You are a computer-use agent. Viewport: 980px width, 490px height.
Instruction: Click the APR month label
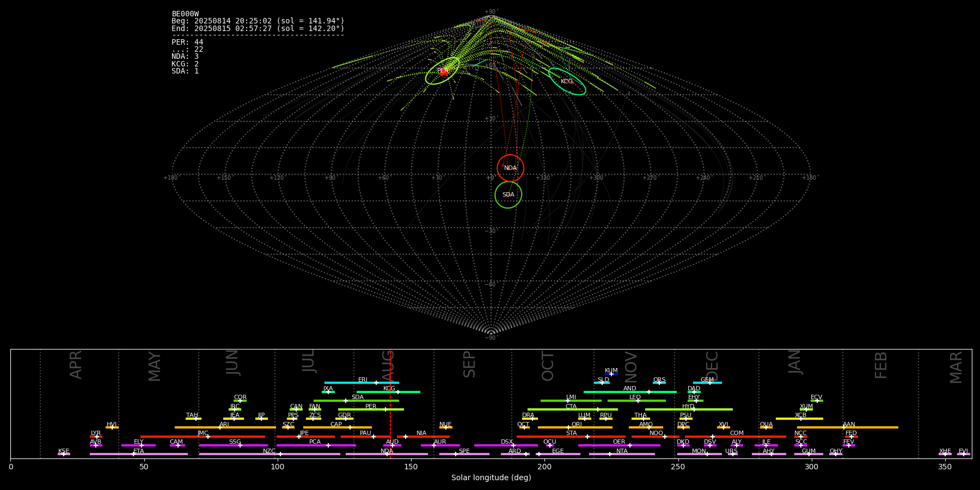pos(76,365)
